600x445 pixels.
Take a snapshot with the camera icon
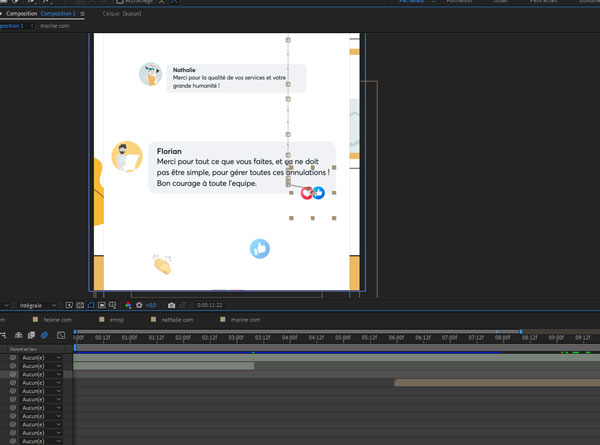click(172, 305)
